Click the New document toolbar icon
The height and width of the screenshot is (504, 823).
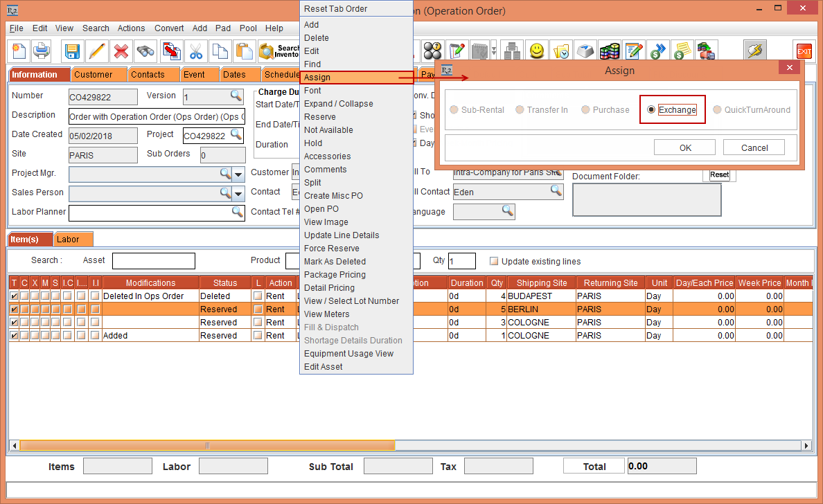coord(19,51)
